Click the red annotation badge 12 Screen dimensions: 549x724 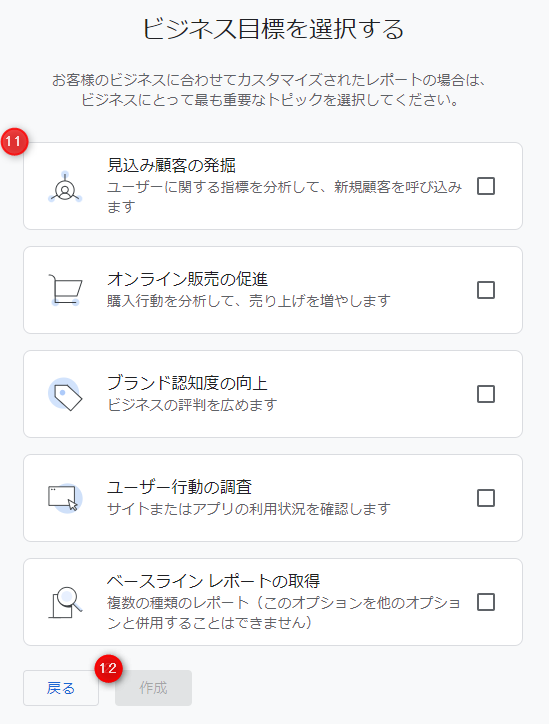coord(109,669)
